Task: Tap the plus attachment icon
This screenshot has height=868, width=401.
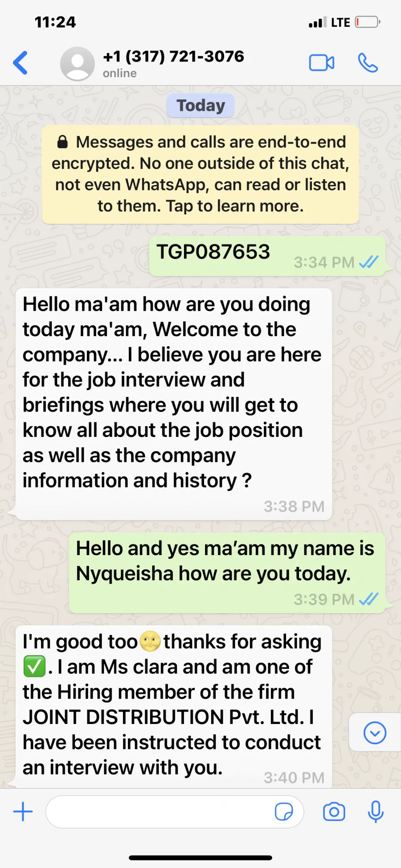Action: tap(23, 812)
